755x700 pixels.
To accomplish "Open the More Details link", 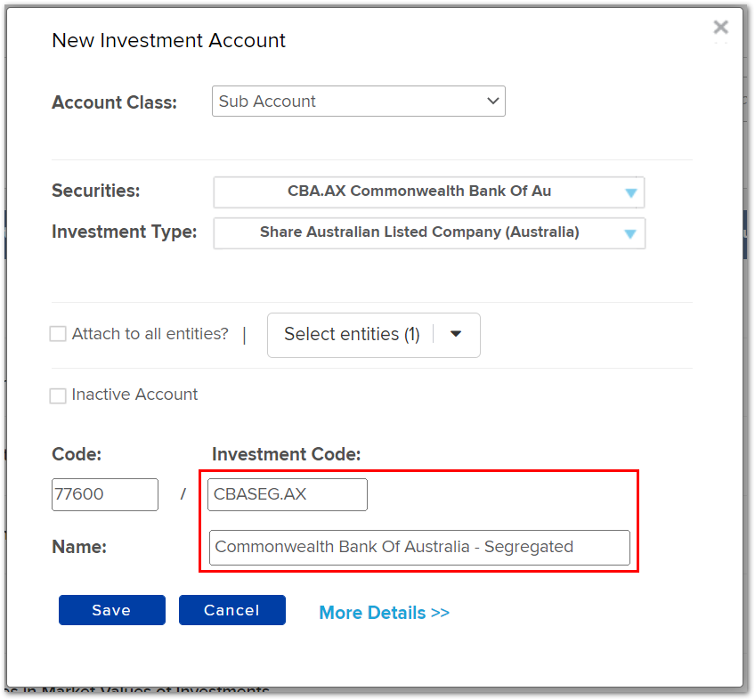I will click(385, 613).
